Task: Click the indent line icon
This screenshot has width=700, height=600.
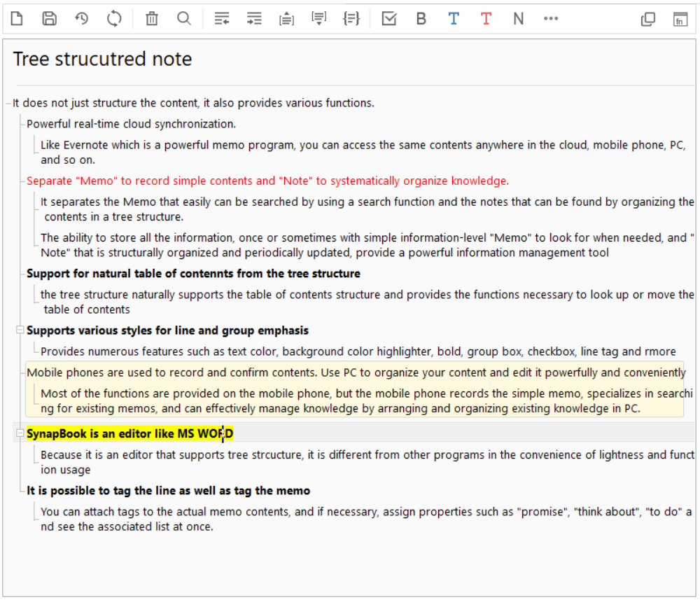Action: click(254, 19)
